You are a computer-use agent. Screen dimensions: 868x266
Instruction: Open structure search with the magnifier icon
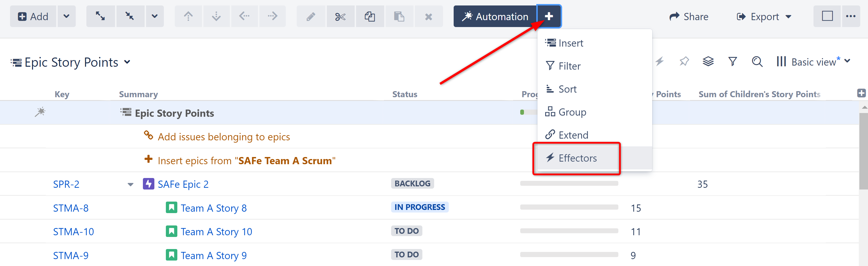coord(757,62)
